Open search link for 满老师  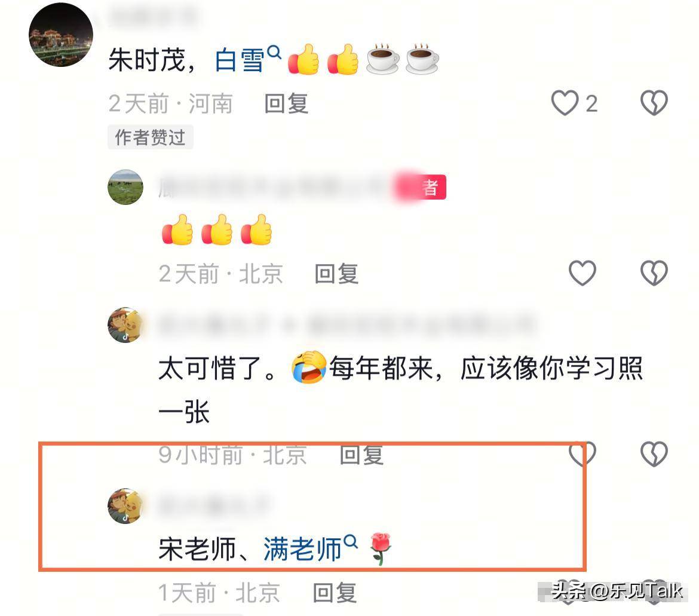302,548
